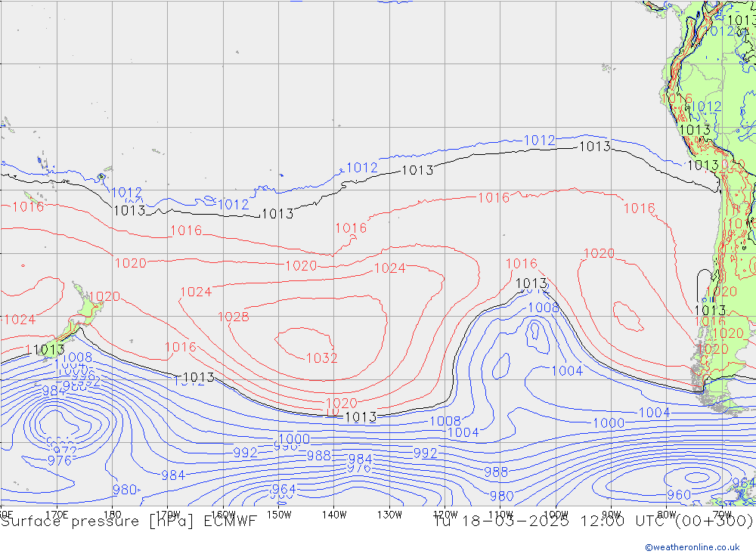The image size is (756, 554).
Task: Click the red 1016 label near 110W at top
Action: click(494, 198)
